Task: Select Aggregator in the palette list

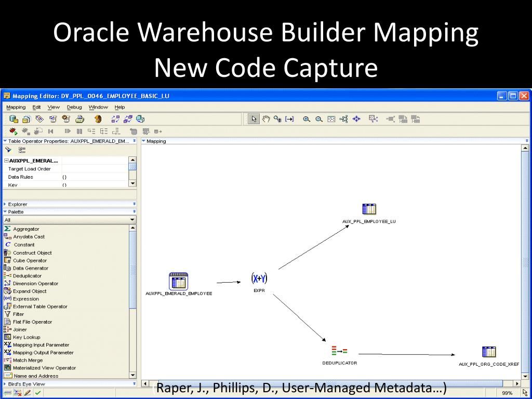Action: pos(25,229)
